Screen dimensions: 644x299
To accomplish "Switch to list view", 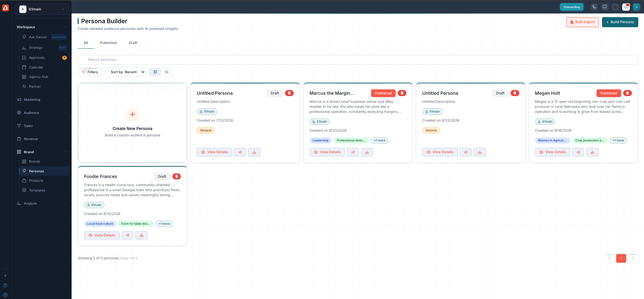I will coord(167,72).
